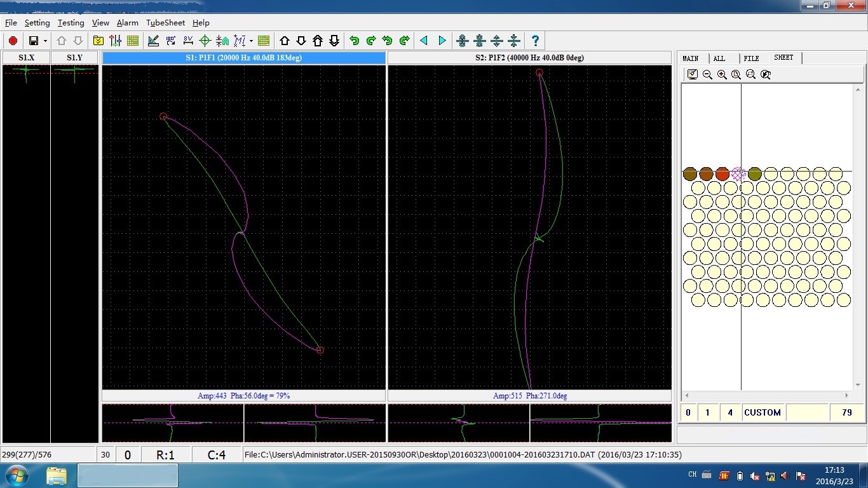Image resolution: width=868 pixels, height=488 pixels.
Task: Click the cyan right-pointing triangle arrow
Action: pyautogui.click(x=442, y=41)
